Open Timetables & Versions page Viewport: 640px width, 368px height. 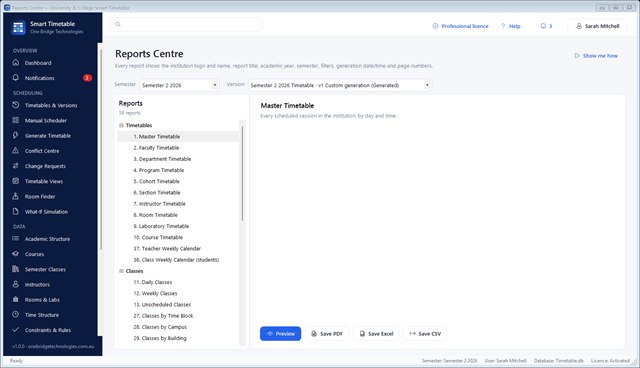pos(51,105)
